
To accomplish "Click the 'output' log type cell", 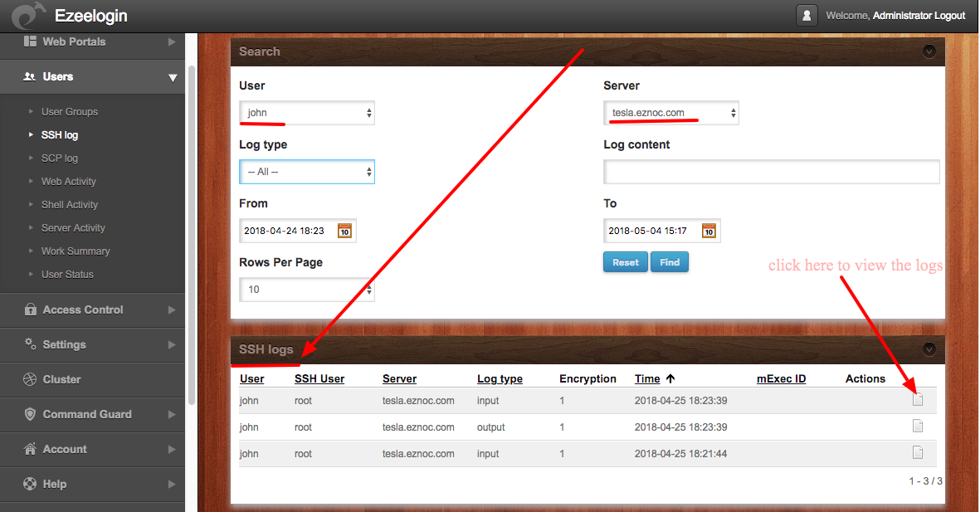I will (x=490, y=427).
